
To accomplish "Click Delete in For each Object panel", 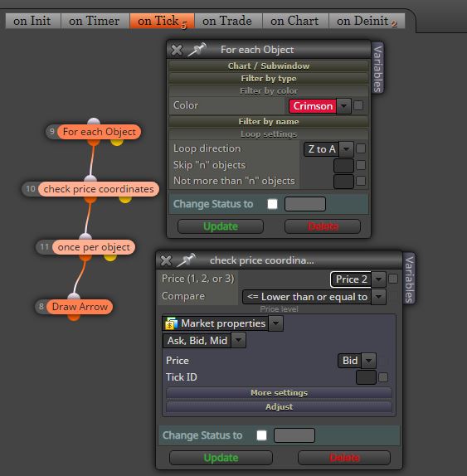I will coord(323,226).
